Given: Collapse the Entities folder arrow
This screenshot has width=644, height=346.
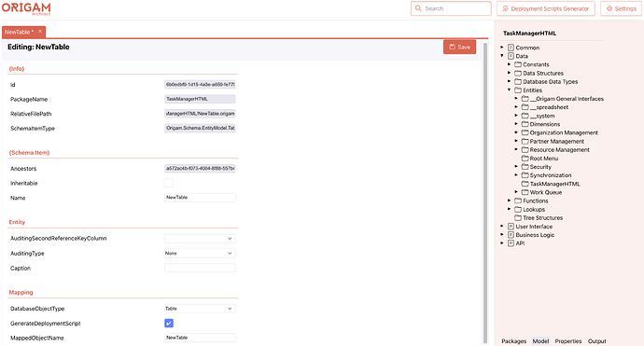Looking at the screenshot, I should coord(509,90).
